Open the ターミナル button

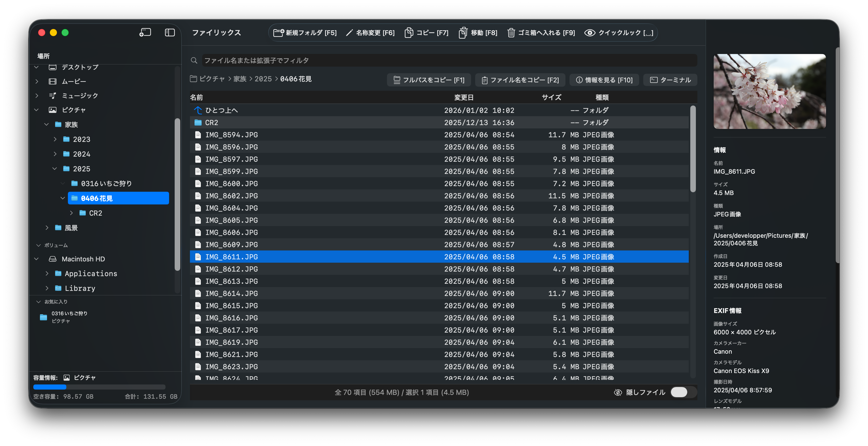pyautogui.click(x=670, y=80)
